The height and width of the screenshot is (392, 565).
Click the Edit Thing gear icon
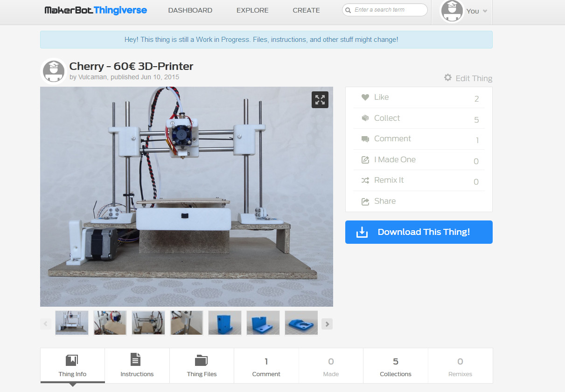[x=447, y=78]
